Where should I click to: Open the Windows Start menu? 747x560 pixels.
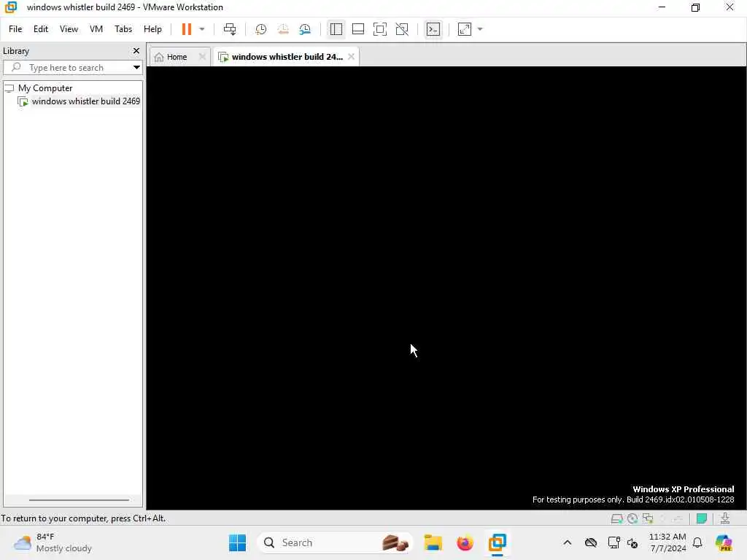(237, 542)
